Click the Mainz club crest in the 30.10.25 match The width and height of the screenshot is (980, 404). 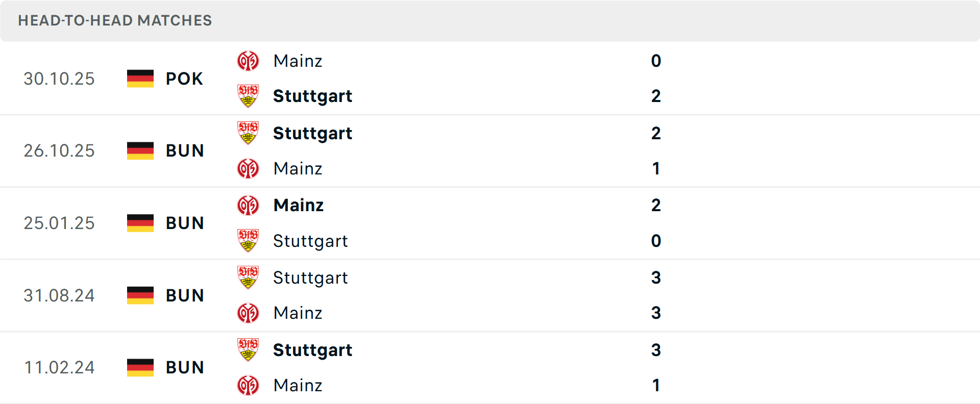point(248,61)
